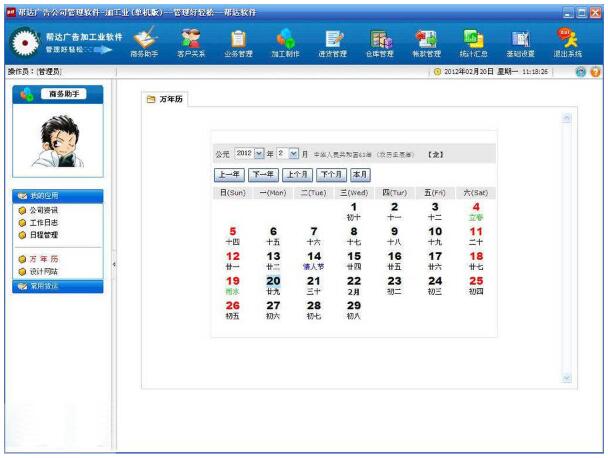Expand the 常用协议 section header
The height and width of the screenshot is (458, 608).
point(58,286)
